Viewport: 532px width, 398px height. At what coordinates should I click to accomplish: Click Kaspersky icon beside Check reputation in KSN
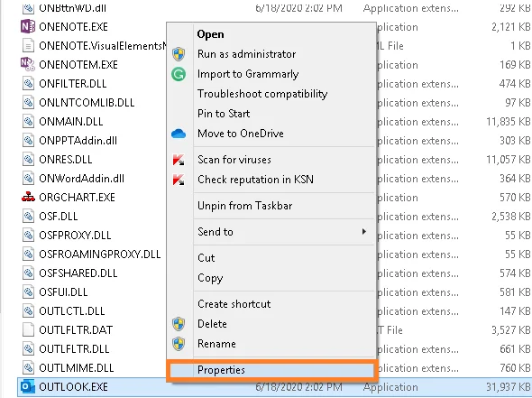[179, 180]
